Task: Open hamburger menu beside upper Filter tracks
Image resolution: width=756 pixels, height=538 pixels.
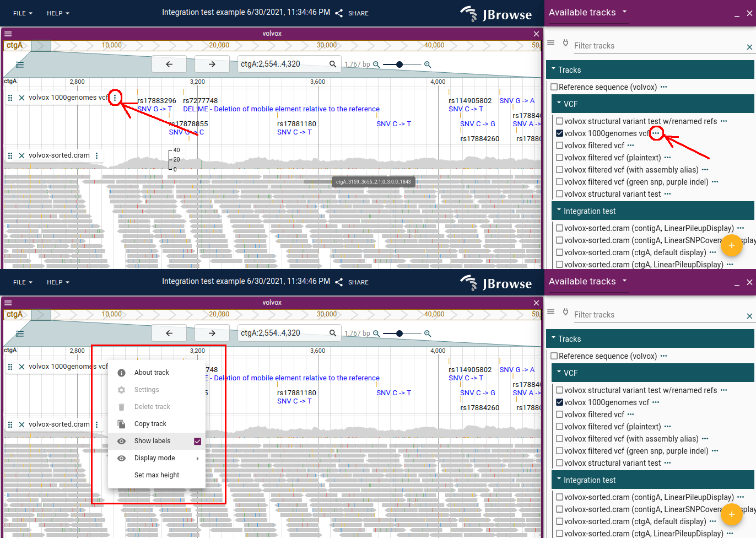Action: click(550, 42)
